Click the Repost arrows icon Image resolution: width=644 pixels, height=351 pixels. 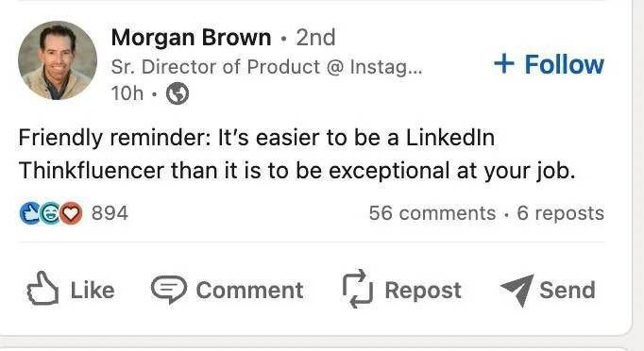[x=358, y=289]
